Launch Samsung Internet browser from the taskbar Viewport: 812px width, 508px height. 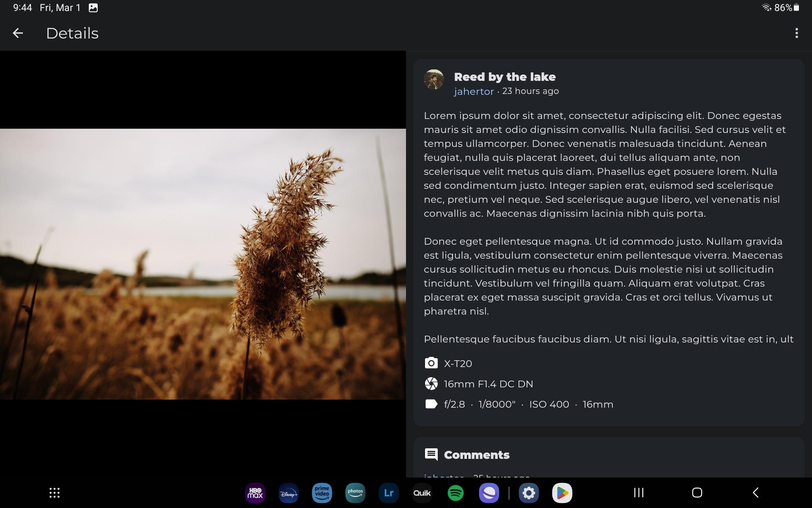coord(489,493)
